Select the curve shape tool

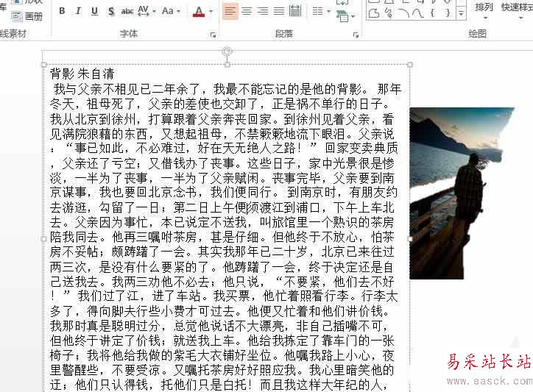[417, 13]
